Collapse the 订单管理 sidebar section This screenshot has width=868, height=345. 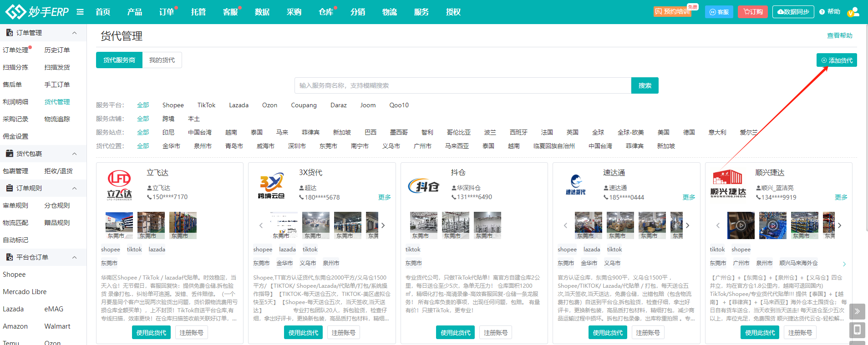click(x=75, y=33)
